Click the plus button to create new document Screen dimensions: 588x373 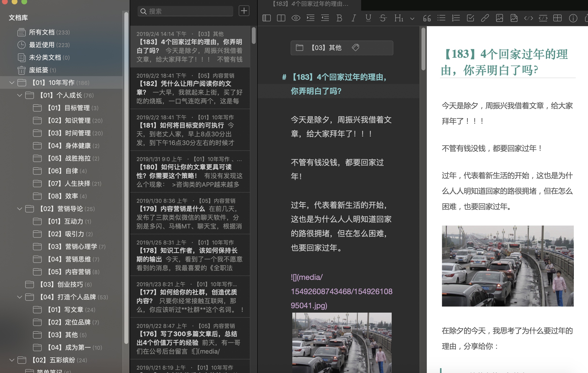point(244,11)
